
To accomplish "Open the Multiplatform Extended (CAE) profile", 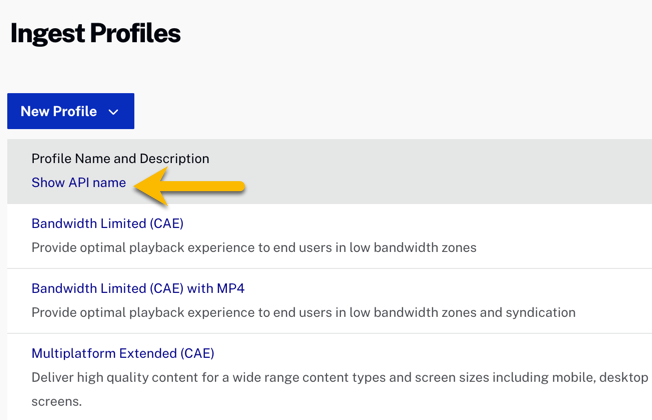I will click(122, 353).
